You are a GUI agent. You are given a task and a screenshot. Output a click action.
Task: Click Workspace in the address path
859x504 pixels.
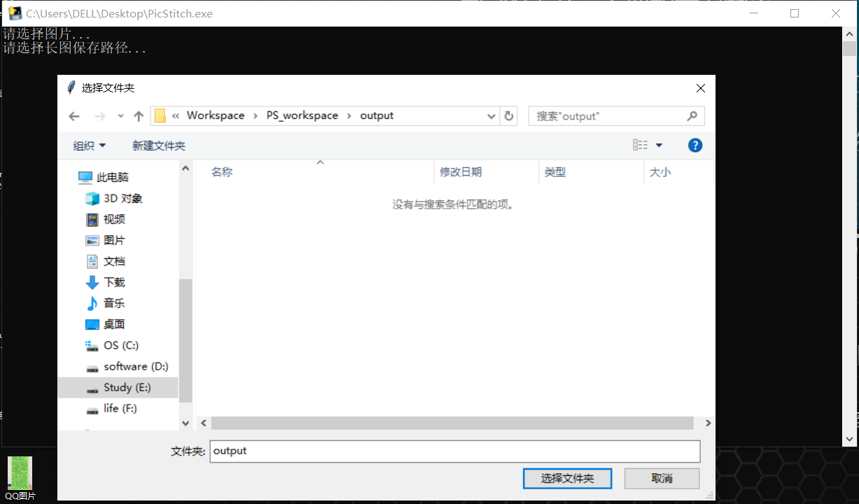pyautogui.click(x=216, y=115)
